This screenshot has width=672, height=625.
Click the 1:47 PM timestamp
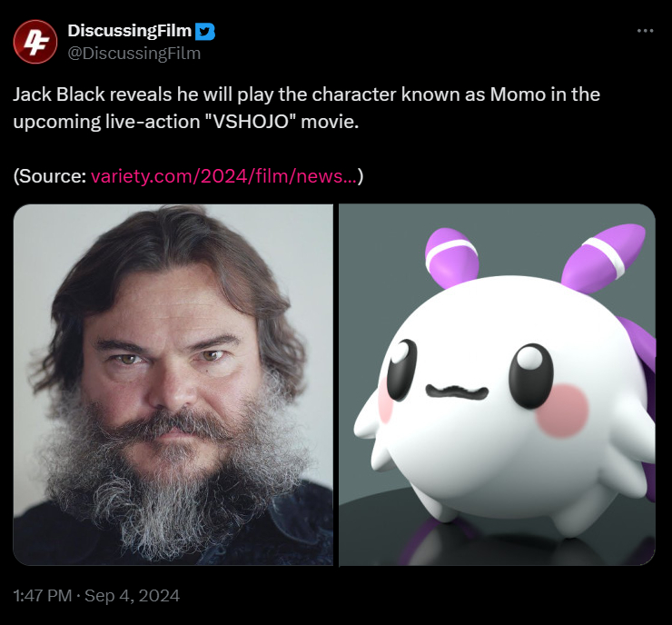click(x=43, y=596)
